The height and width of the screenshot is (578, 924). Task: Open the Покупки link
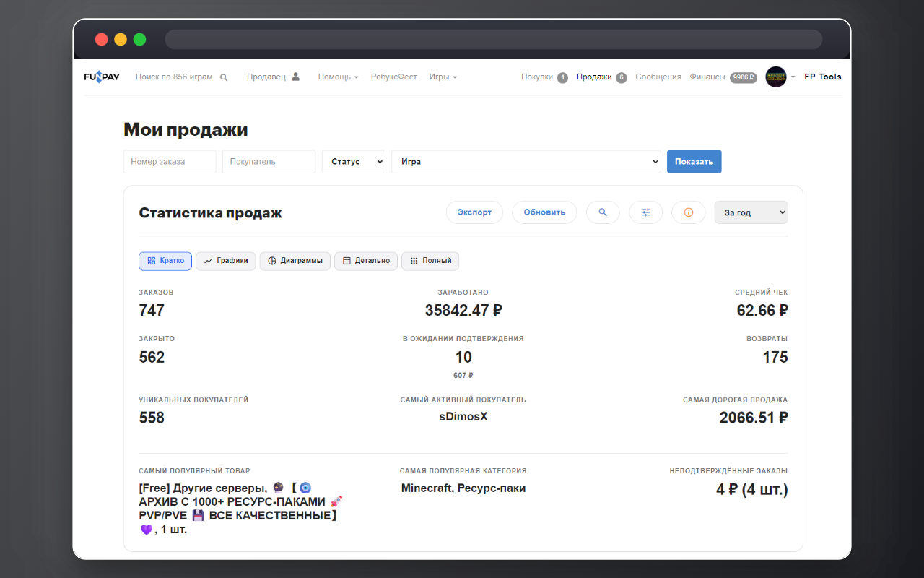tap(537, 77)
